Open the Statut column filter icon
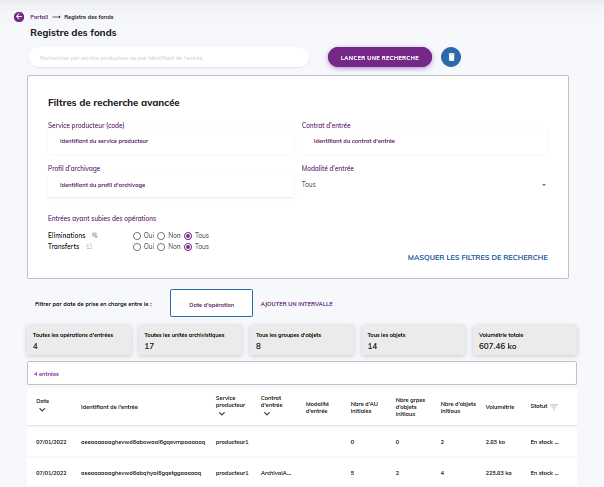This screenshot has height=487, width=604. point(554,407)
